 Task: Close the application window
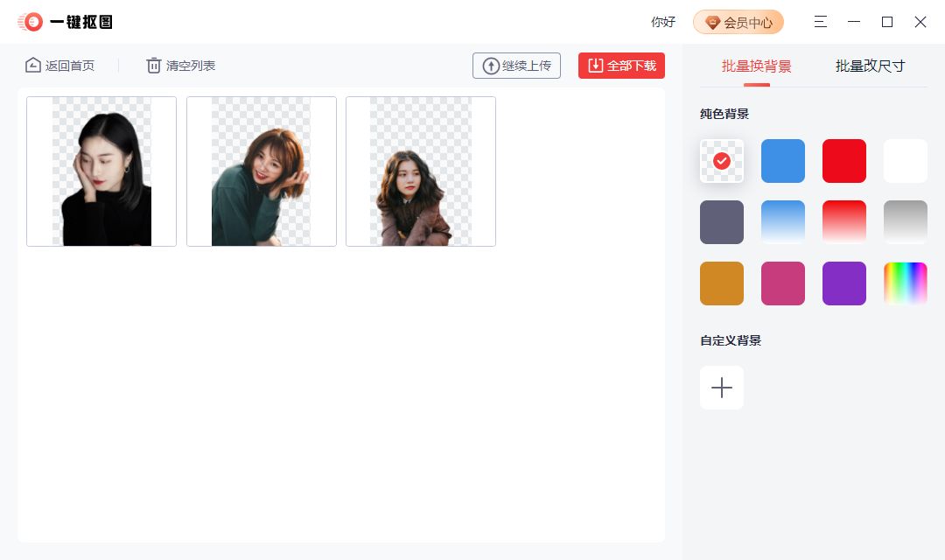point(920,22)
